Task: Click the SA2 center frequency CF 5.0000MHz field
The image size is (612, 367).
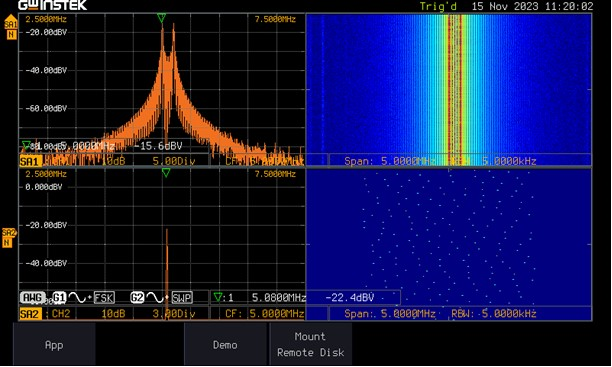Action: [x=264, y=314]
